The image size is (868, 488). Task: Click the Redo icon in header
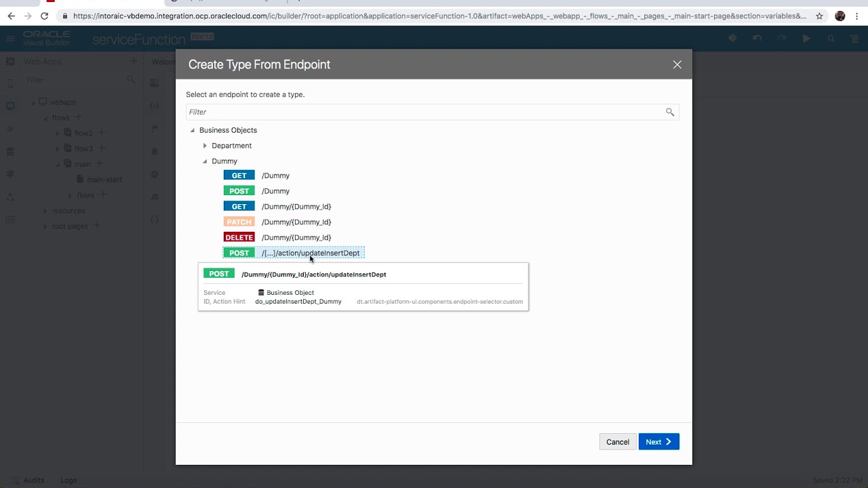pyautogui.click(x=782, y=39)
